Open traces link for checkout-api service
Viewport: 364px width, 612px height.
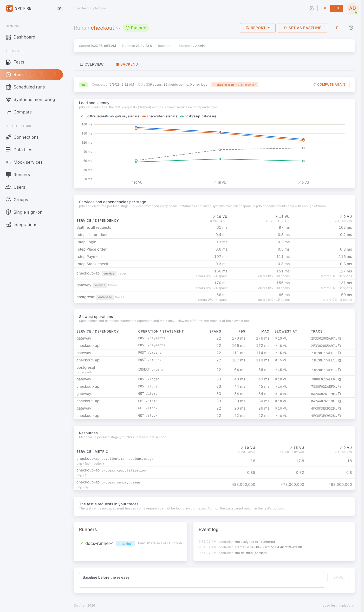click(x=122, y=273)
